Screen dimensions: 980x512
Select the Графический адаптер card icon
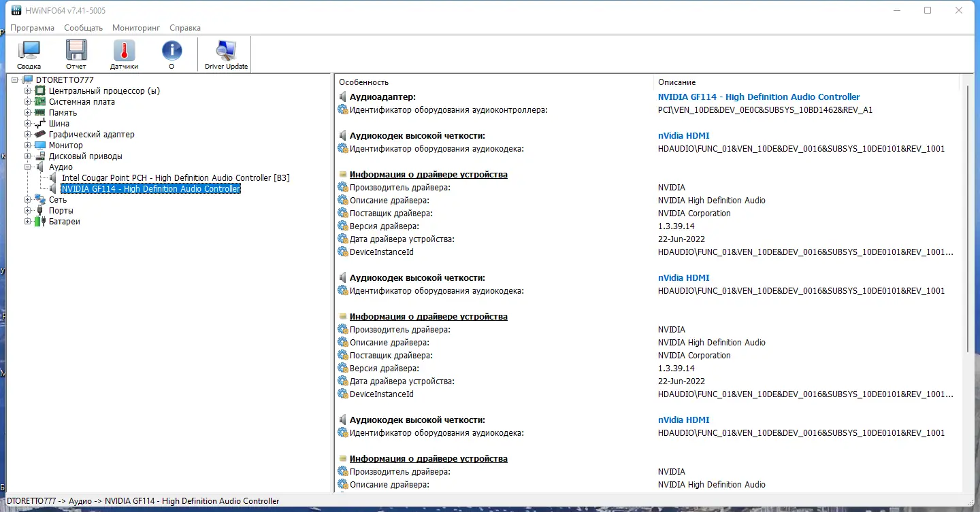[40, 135]
